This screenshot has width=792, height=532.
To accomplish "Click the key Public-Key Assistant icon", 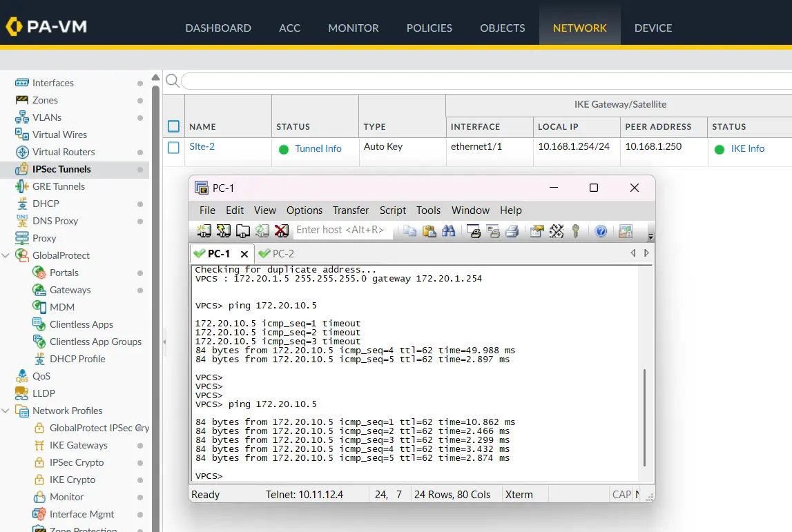I will pos(575,230).
